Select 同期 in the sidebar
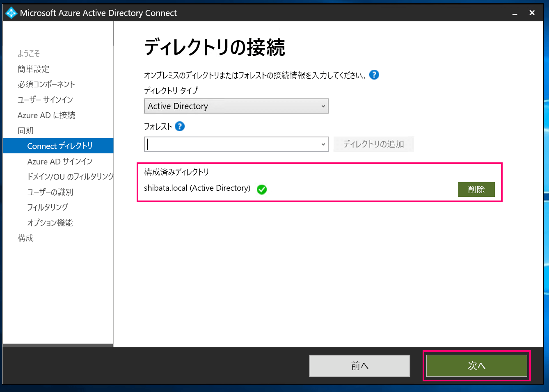 (x=25, y=130)
